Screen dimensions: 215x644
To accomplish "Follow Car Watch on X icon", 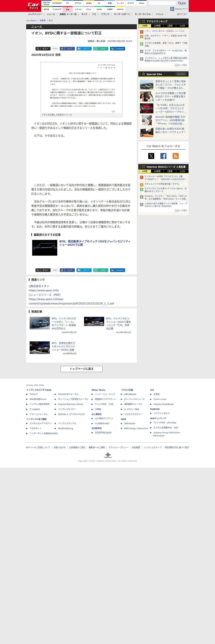I will pos(151,156).
